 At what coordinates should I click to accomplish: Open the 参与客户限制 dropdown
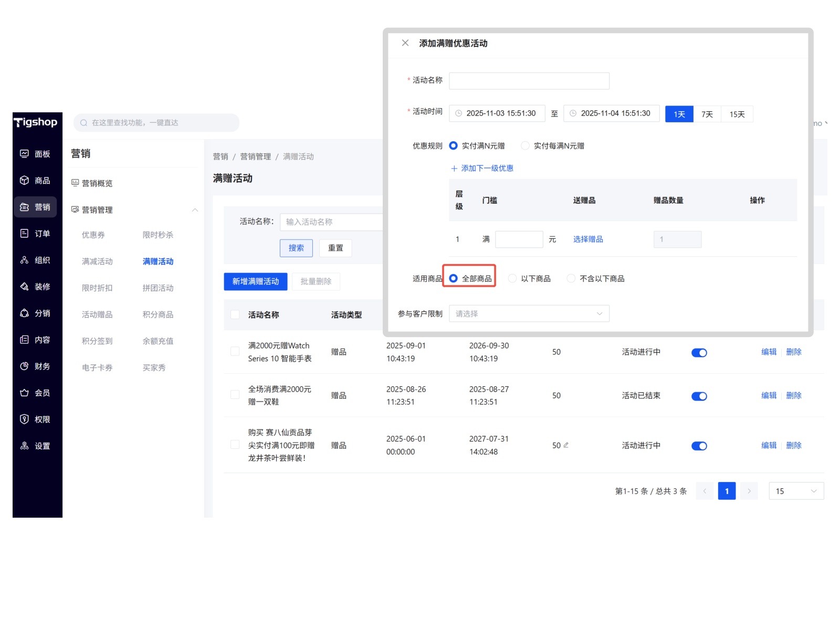pos(529,314)
